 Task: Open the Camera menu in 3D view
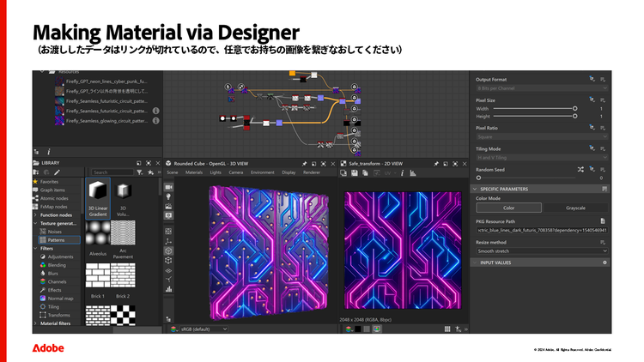click(236, 172)
